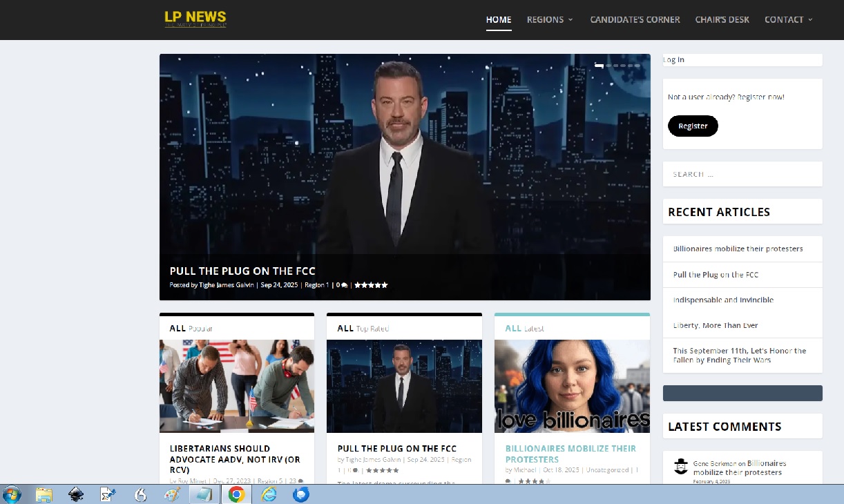
Task: Launch Internet Explorer from the taskbar
Action: (269, 494)
